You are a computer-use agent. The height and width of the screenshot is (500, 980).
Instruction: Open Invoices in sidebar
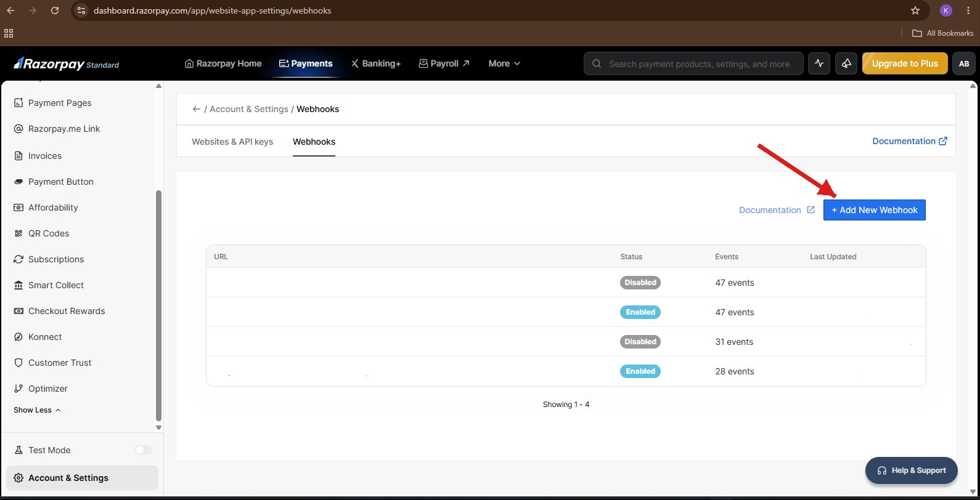tap(38, 156)
